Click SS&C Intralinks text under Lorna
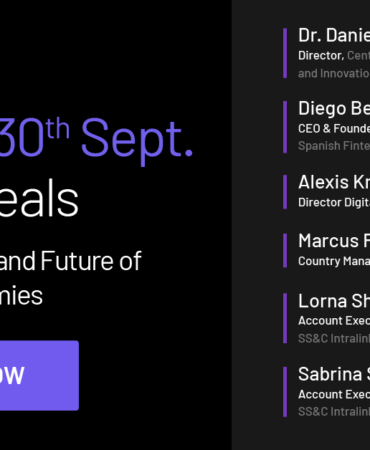 click(334, 338)
